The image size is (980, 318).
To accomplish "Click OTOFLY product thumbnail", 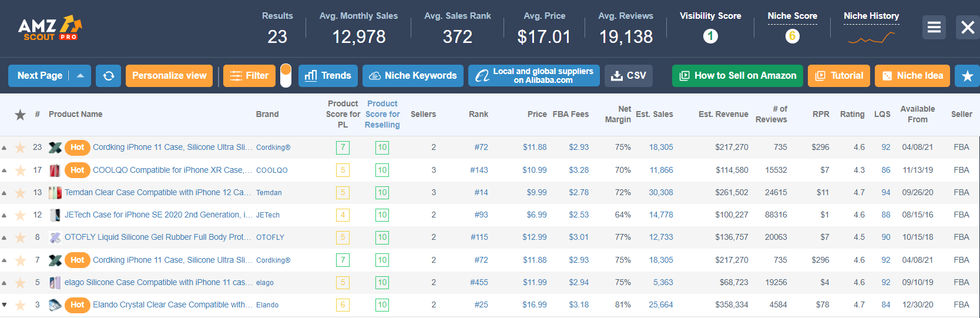I will click(x=55, y=237).
